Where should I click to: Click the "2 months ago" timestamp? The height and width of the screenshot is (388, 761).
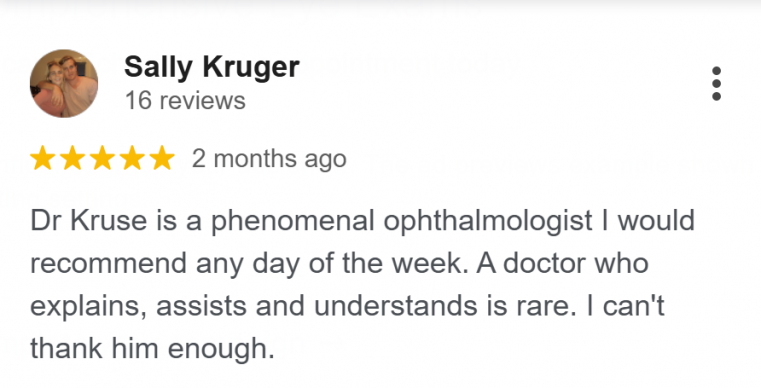269,159
